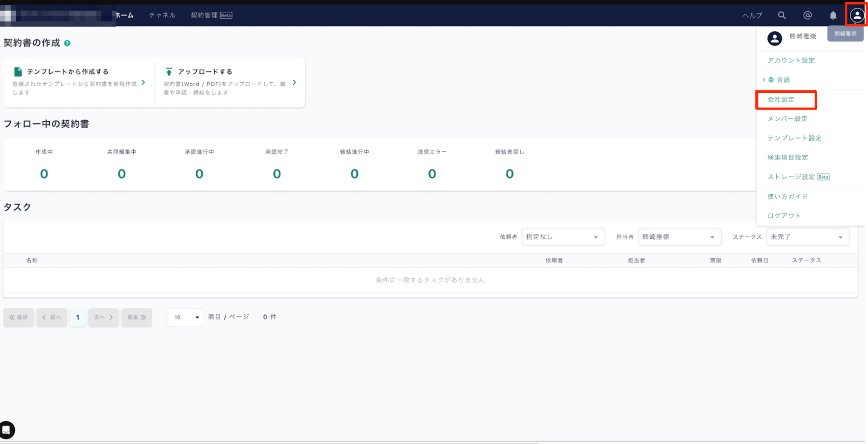Open chat widget in bottom-left corner
Image resolution: width=868 pixels, height=444 pixels.
tap(7, 430)
